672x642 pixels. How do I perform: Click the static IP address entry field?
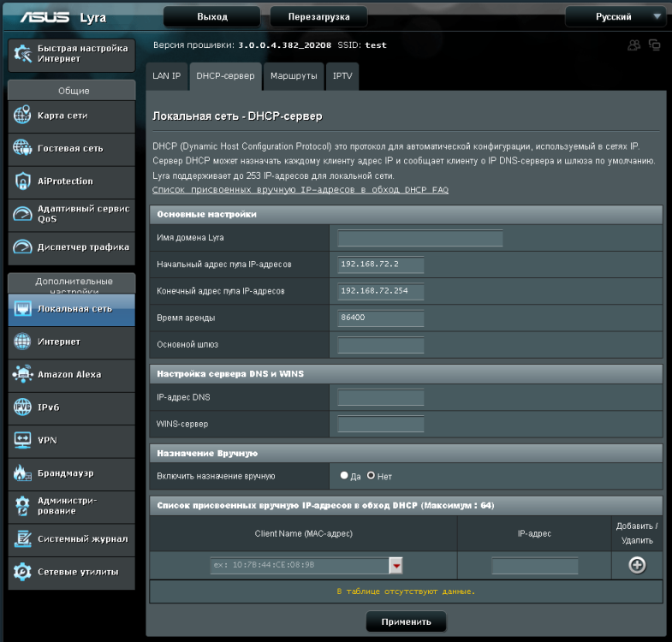tap(534, 566)
